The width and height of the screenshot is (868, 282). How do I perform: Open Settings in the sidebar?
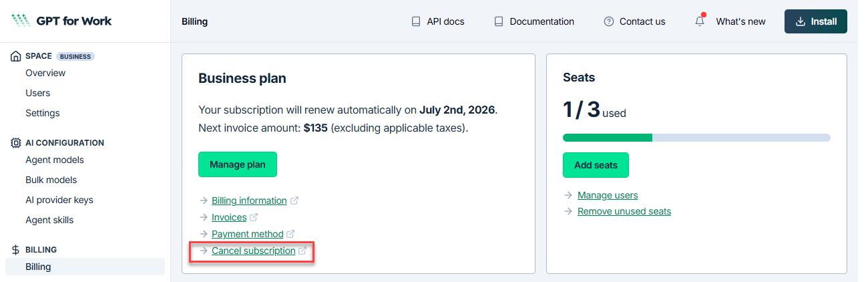[x=43, y=113]
